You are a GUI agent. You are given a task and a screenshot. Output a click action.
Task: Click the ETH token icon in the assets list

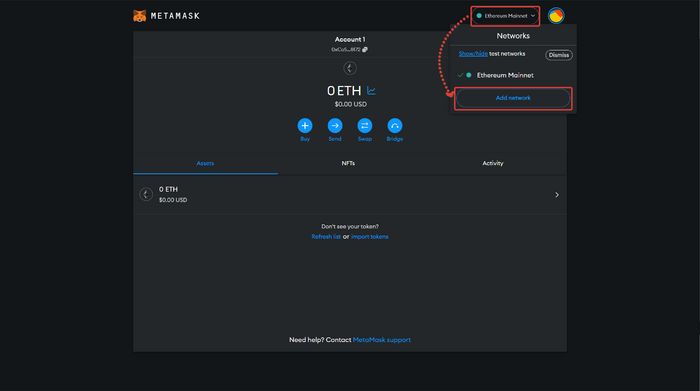tap(146, 194)
